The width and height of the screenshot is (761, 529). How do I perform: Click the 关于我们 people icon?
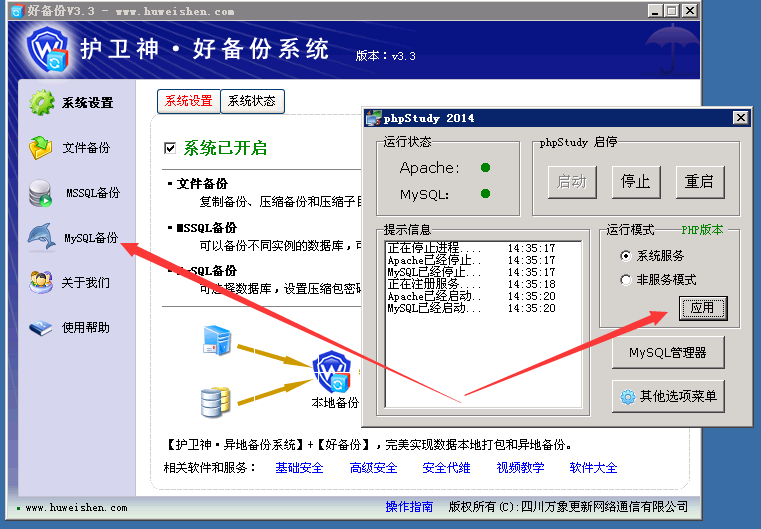(41, 282)
